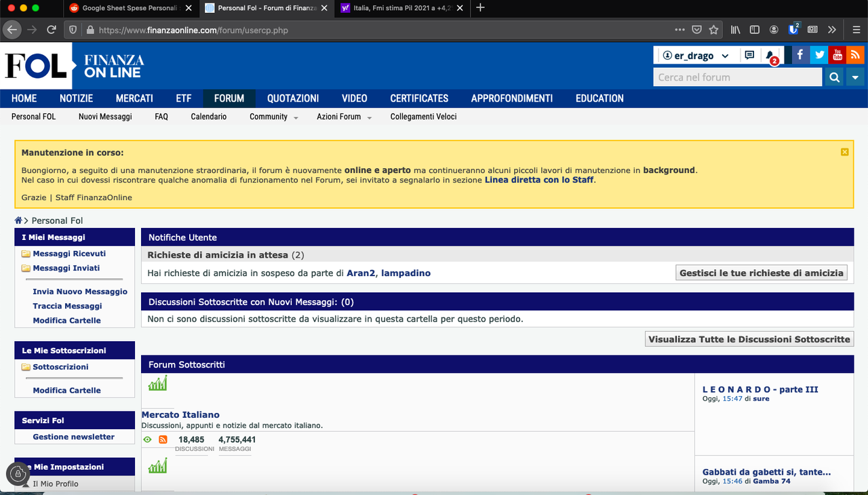Open VIDEO section
Image resolution: width=868 pixels, height=495 pixels.
click(x=355, y=98)
